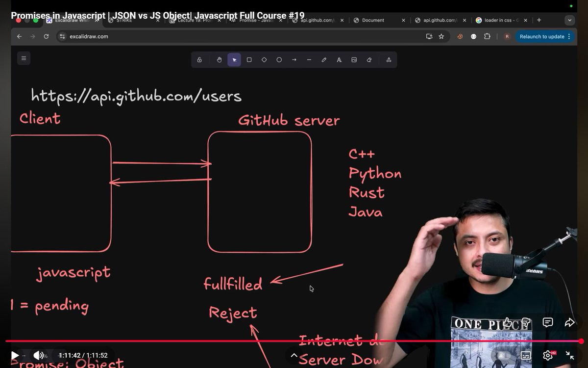
Task: Dislike the video with thumbs down
Action: click(x=526, y=322)
